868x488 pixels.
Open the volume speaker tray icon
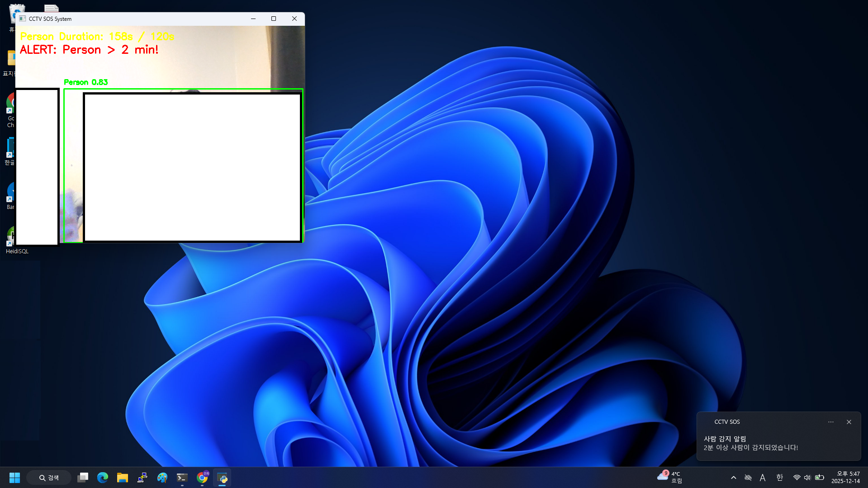(807, 478)
